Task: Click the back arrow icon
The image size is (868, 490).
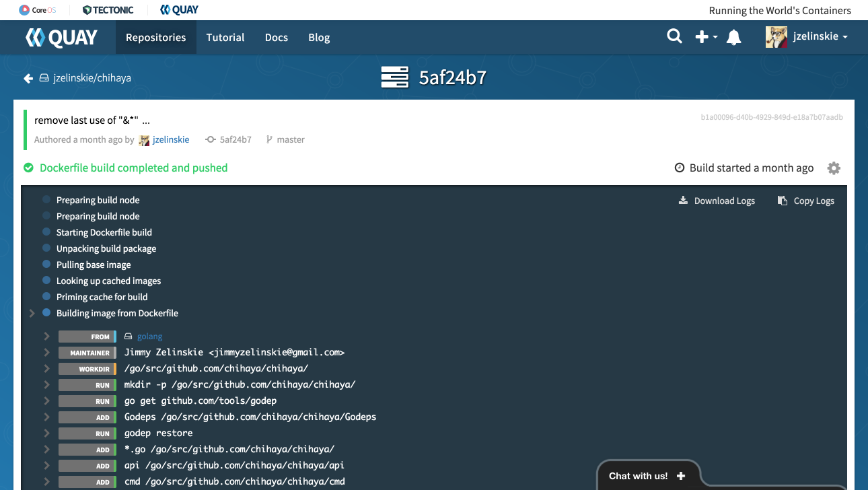Action: coord(28,78)
